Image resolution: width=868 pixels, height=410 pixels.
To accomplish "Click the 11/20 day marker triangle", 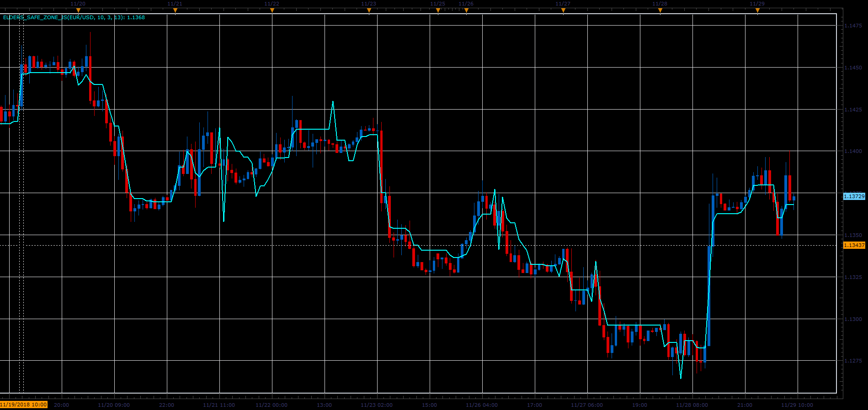I will pos(78,10).
